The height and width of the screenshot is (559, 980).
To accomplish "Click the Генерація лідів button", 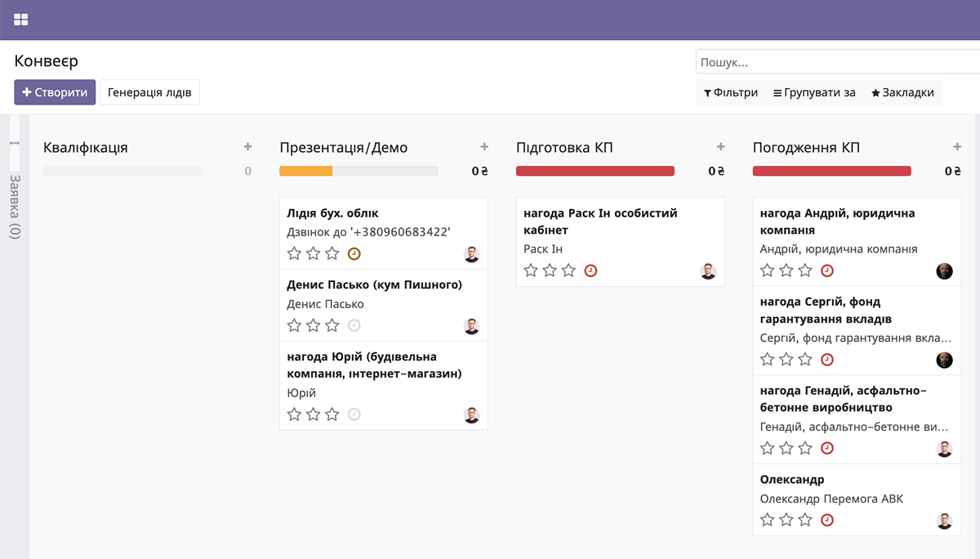I will 149,92.
